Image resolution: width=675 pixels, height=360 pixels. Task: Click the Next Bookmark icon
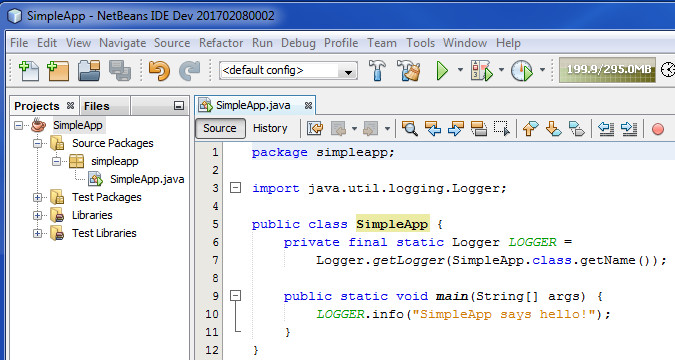coord(553,128)
